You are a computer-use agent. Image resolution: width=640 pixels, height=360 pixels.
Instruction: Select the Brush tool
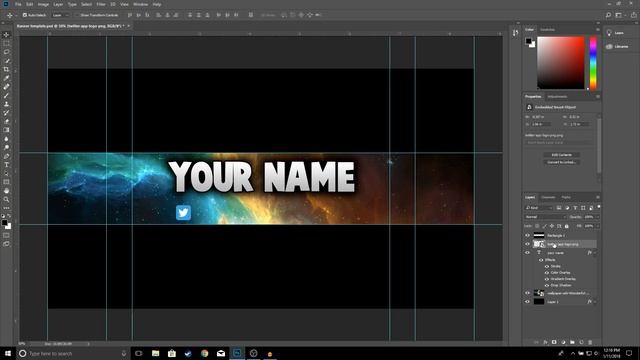click(x=6, y=96)
